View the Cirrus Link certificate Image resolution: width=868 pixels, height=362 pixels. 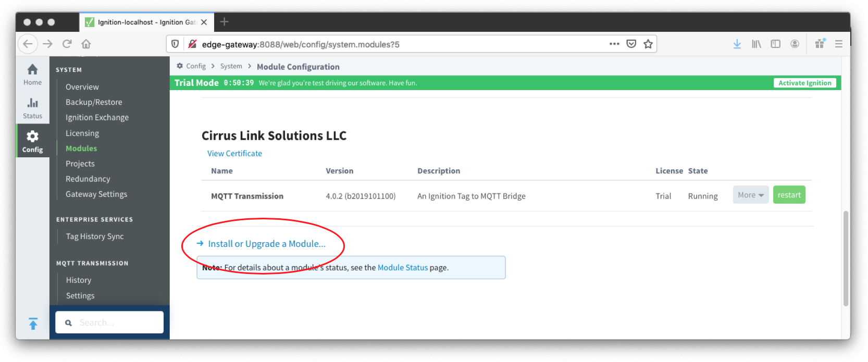tap(234, 154)
